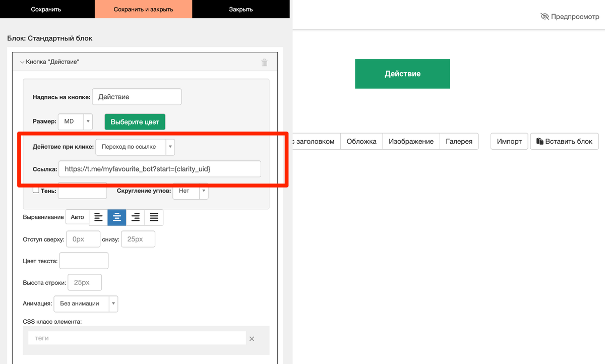This screenshot has width=605, height=364.
Task: Click the Закрыть tab
Action: (241, 9)
